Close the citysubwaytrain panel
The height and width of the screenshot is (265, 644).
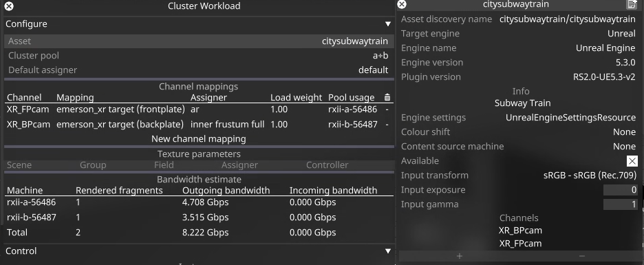(x=402, y=5)
